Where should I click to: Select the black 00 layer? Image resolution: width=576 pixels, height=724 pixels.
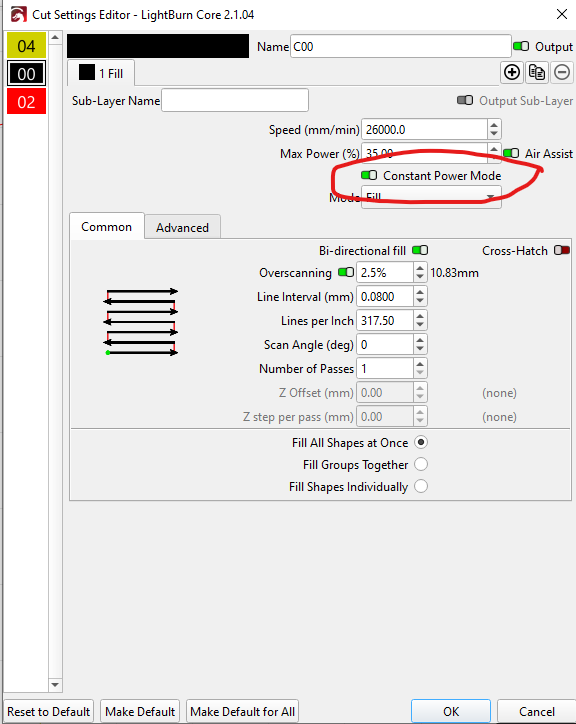(x=26, y=74)
